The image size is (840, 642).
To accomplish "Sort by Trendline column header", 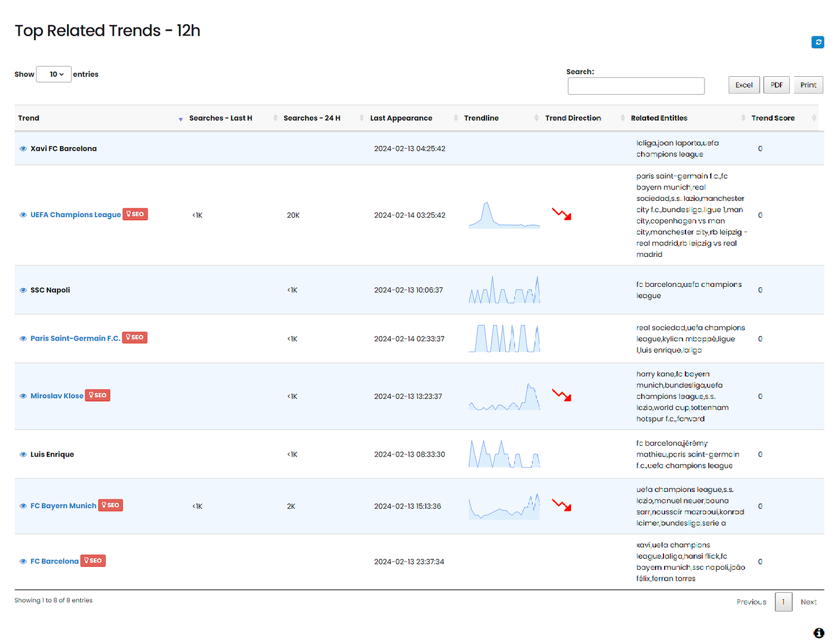I will (x=501, y=118).
